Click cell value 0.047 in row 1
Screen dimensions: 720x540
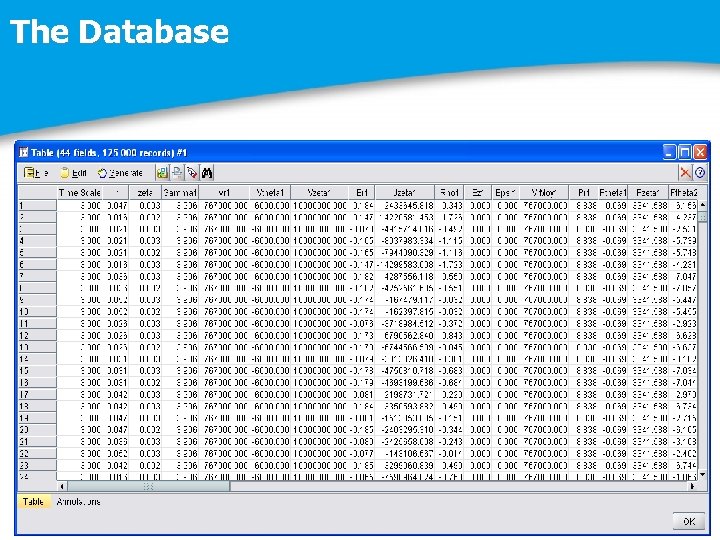pyautogui.click(x=118, y=205)
